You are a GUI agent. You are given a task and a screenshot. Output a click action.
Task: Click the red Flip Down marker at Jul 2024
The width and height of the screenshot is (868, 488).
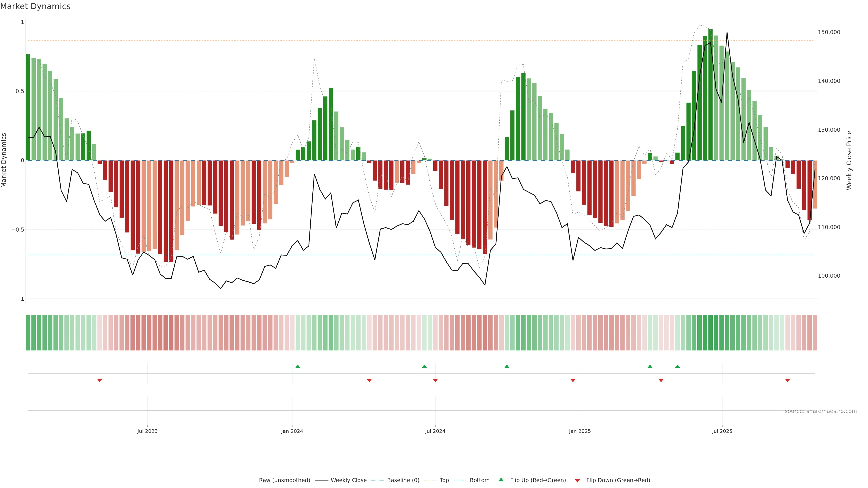[435, 380]
